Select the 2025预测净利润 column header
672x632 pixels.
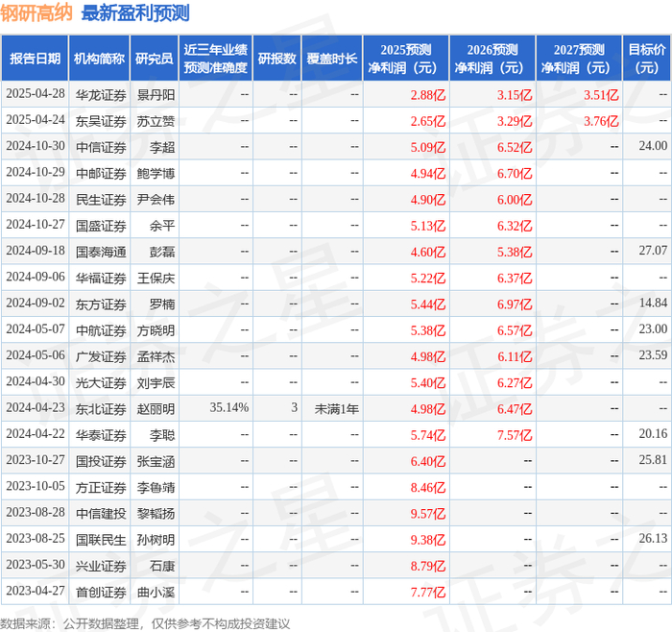coord(406,59)
